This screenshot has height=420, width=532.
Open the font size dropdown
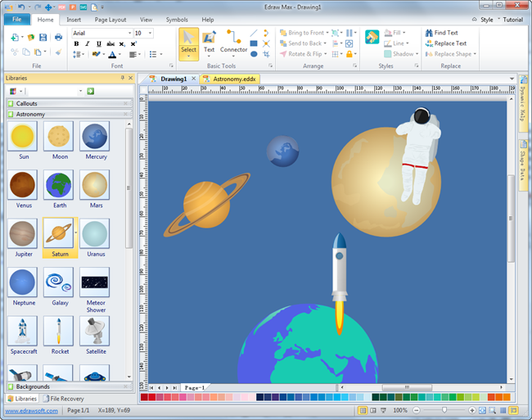(x=151, y=33)
